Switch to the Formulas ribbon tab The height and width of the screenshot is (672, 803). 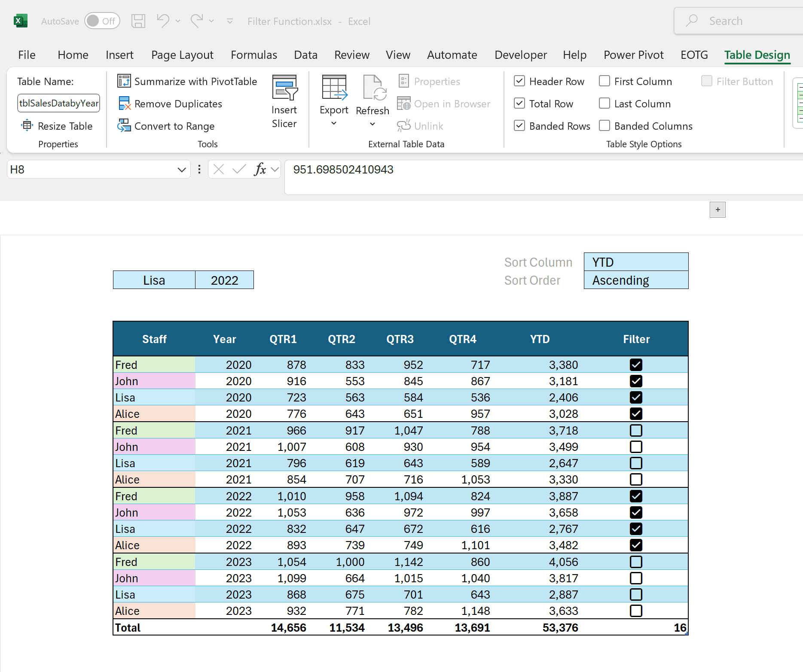tap(253, 55)
